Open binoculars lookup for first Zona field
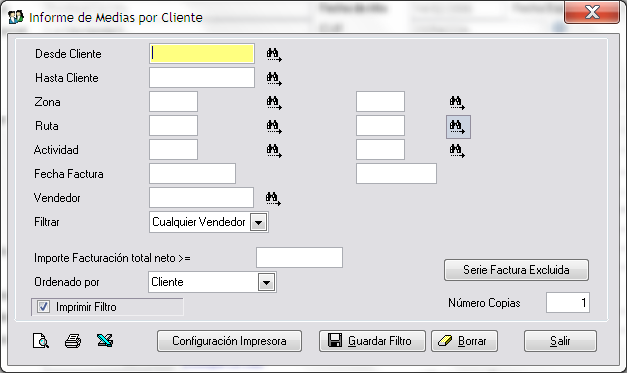 point(274,103)
